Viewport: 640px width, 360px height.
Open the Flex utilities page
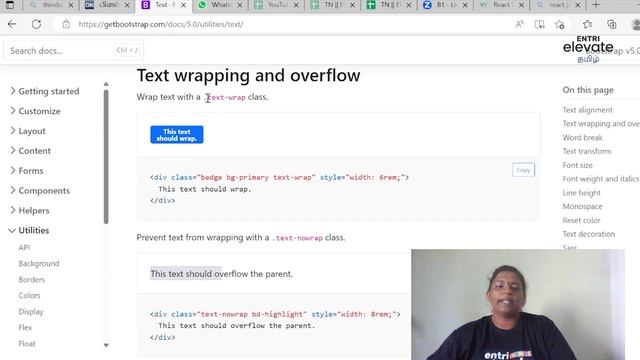25,327
